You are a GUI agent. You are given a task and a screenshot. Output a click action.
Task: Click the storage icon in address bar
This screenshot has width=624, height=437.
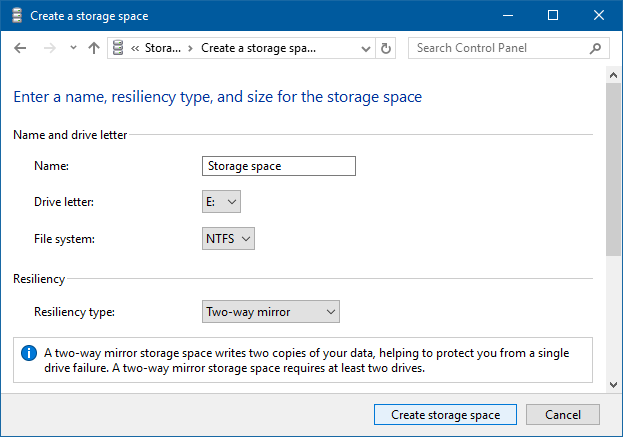pos(118,48)
